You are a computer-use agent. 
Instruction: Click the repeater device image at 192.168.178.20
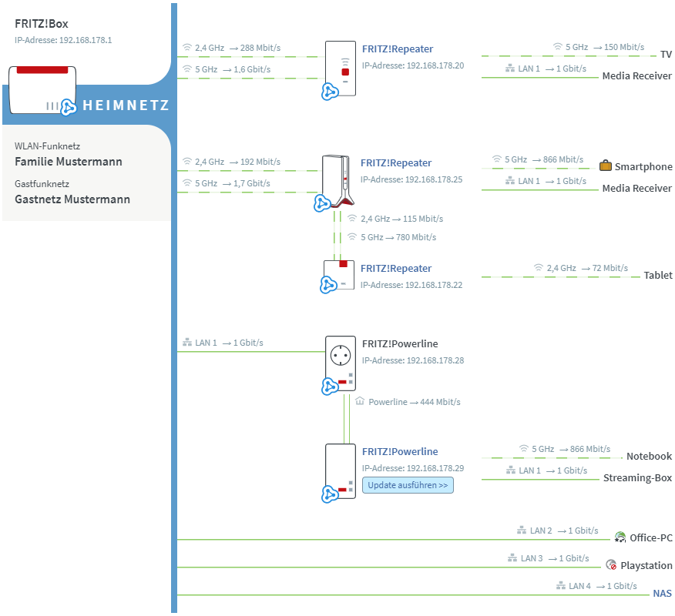(340, 69)
